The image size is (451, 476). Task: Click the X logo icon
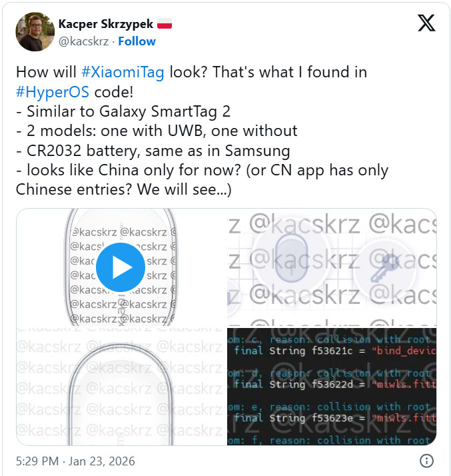point(426,23)
